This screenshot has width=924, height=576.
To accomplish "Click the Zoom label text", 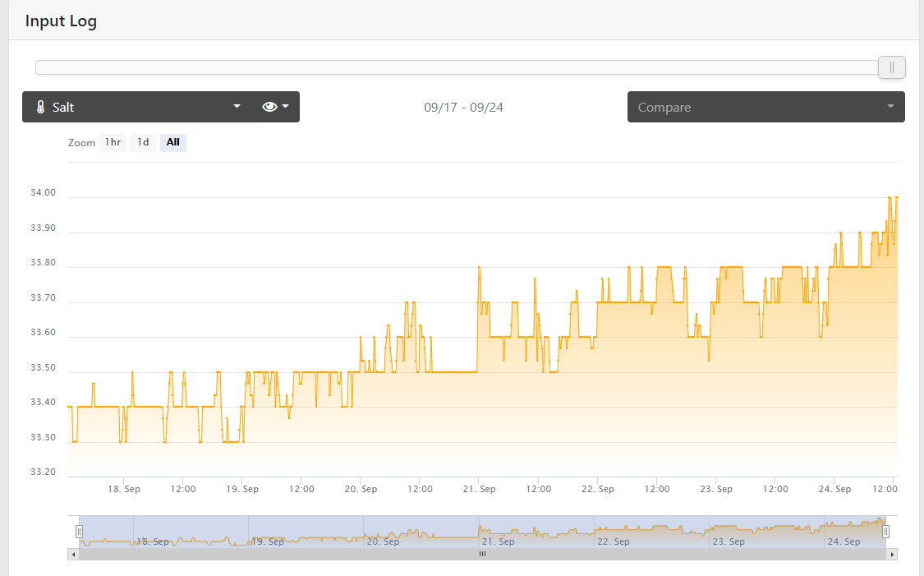I will coord(81,143).
